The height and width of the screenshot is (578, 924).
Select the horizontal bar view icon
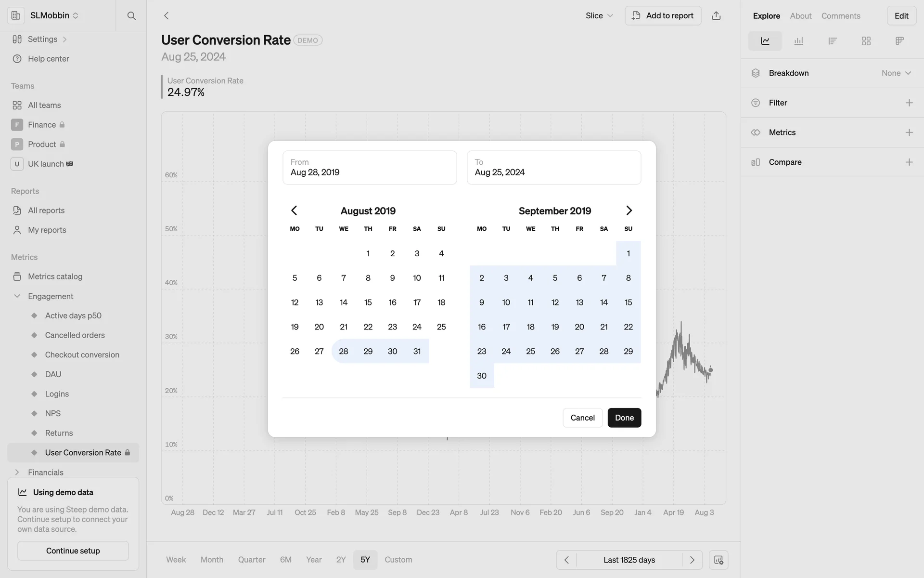(832, 41)
